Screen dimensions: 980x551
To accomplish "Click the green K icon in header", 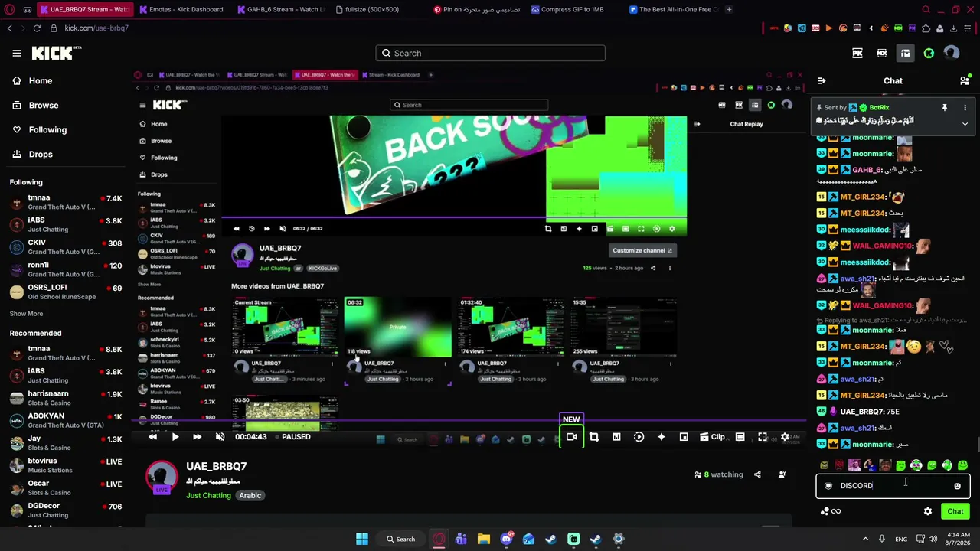I will click(x=929, y=53).
